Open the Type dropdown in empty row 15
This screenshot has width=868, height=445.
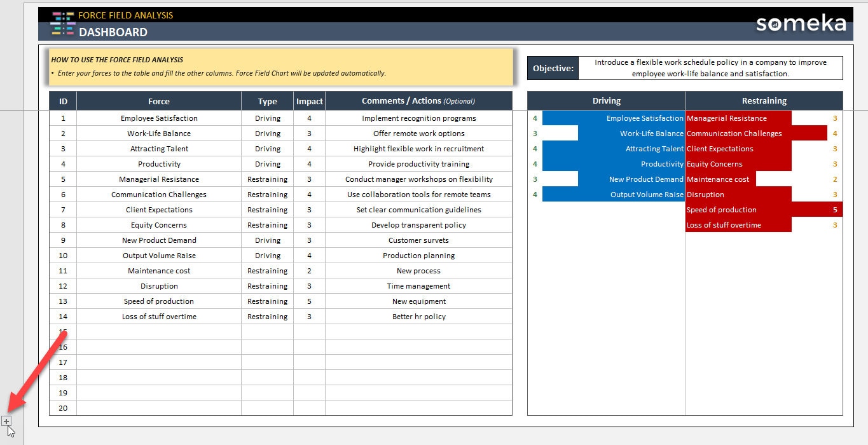coord(267,331)
